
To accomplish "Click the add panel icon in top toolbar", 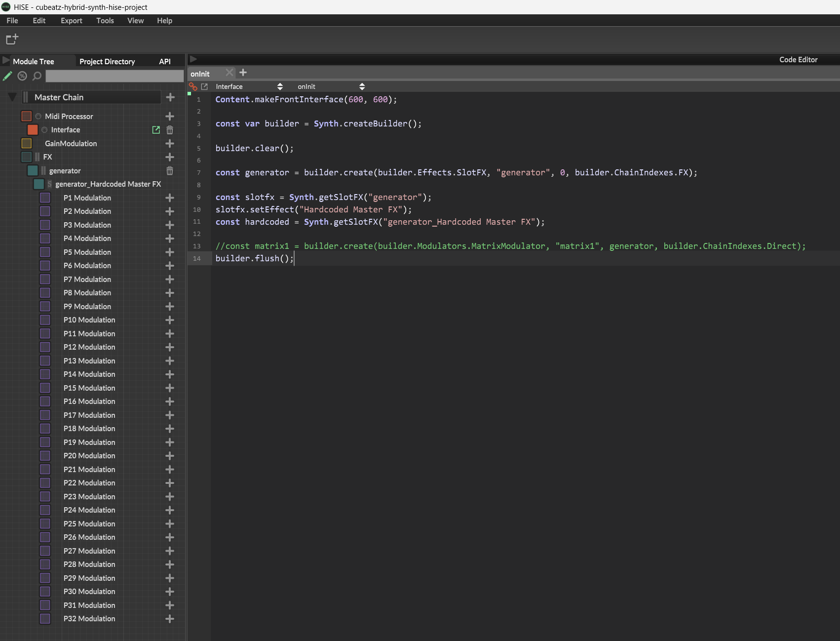I will point(12,39).
